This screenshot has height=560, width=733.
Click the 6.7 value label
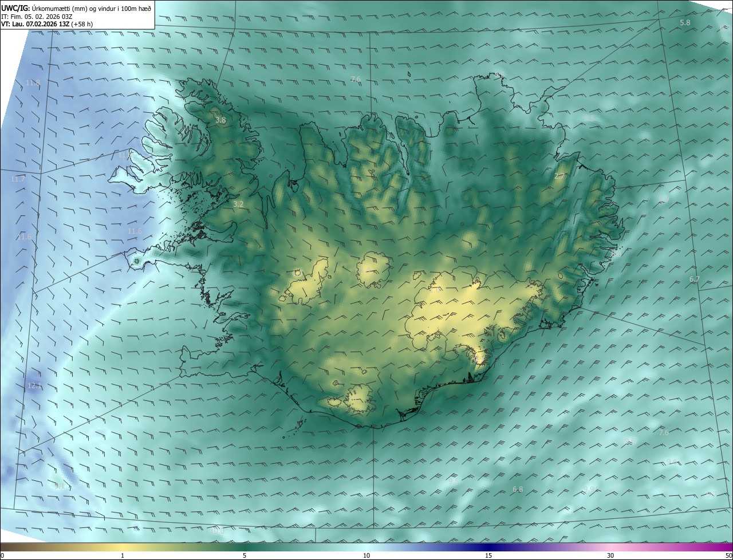695,279
